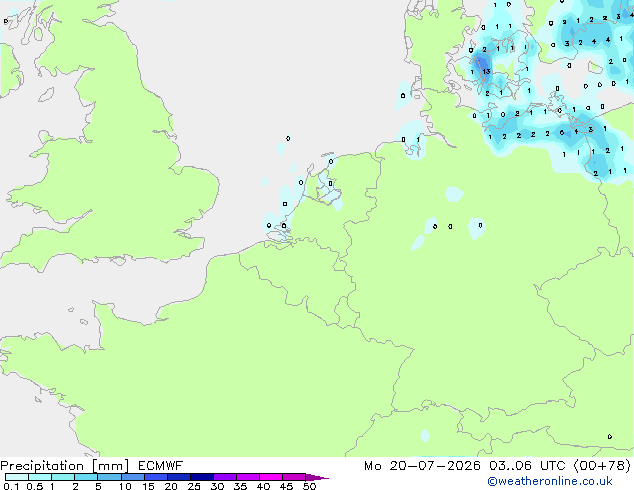The width and height of the screenshot is (634, 490).
Task: Click the '(00+78)' forecast offset text
Action: point(602,466)
